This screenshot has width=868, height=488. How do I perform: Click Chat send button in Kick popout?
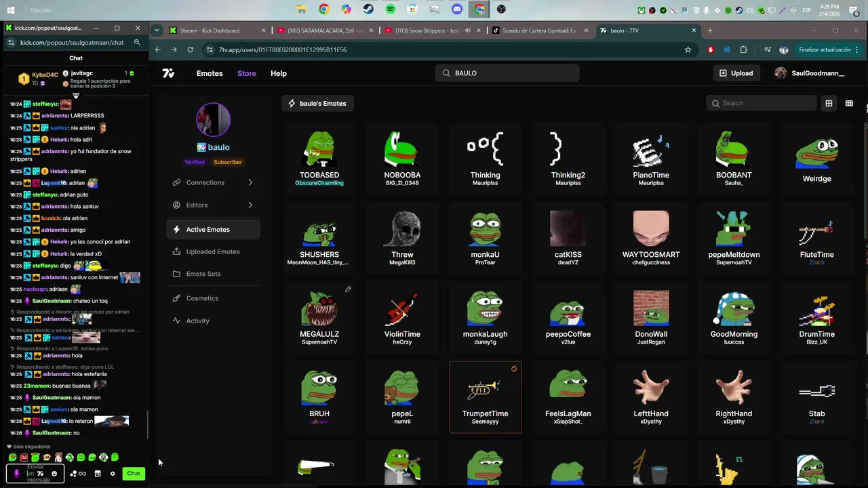tap(134, 474)
